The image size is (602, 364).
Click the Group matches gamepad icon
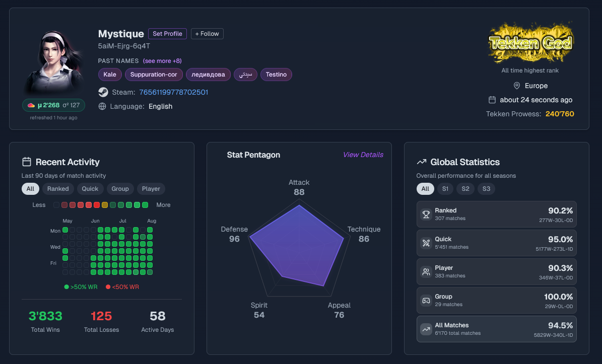point(426,301)
